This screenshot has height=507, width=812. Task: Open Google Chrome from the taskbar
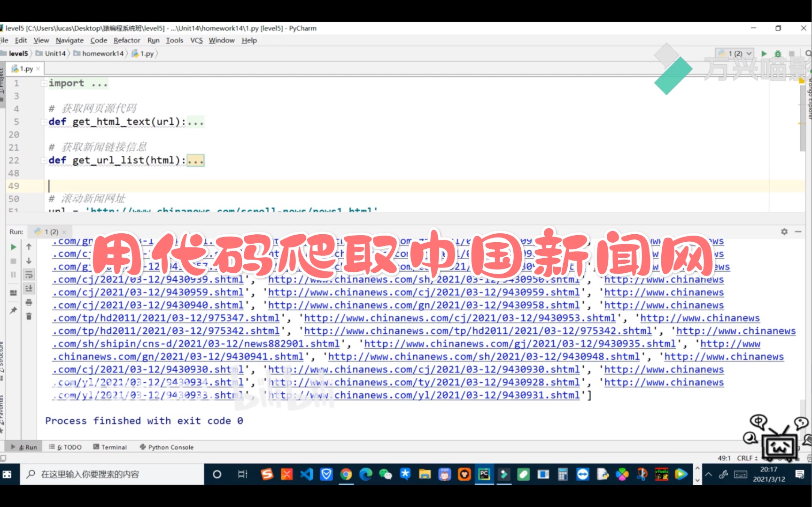click(346, 474)
